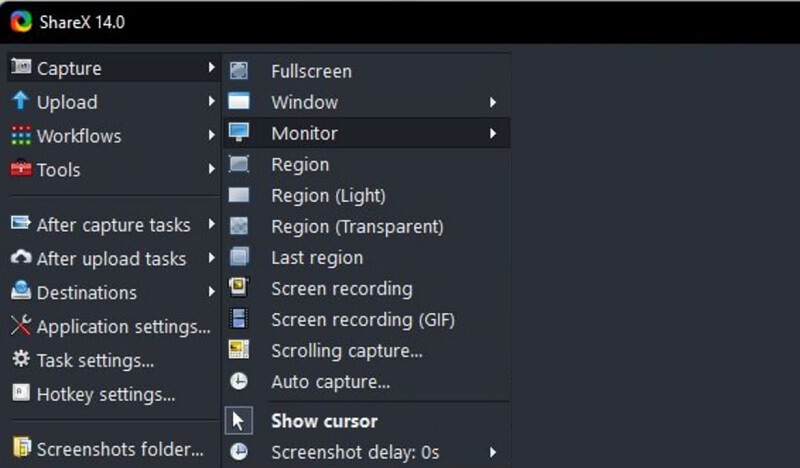Screen dimensions: 800x468
Task: Start Screen recording
Action: 366,289
